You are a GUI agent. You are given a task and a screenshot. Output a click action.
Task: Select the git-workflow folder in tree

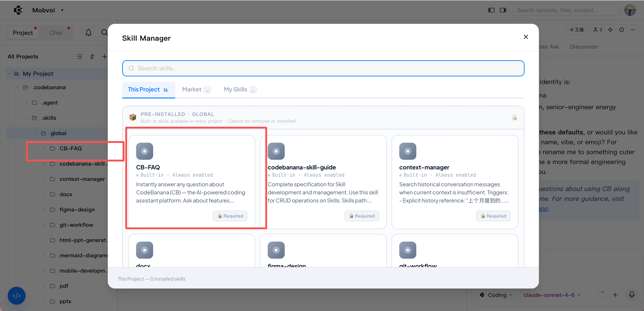(76, 225)
